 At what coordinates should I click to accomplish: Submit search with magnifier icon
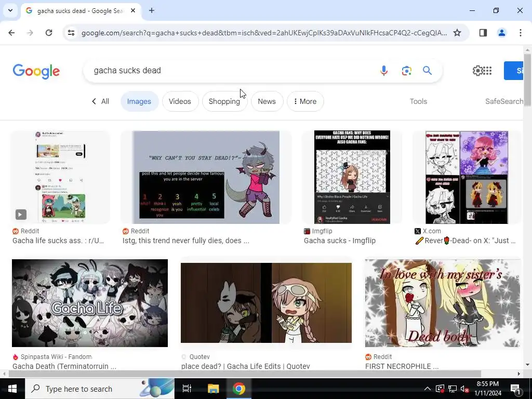click(427, 71)
